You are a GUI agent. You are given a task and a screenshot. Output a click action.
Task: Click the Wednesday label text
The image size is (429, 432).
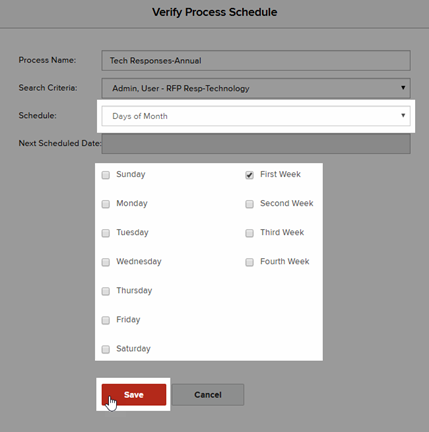point(139,262)
